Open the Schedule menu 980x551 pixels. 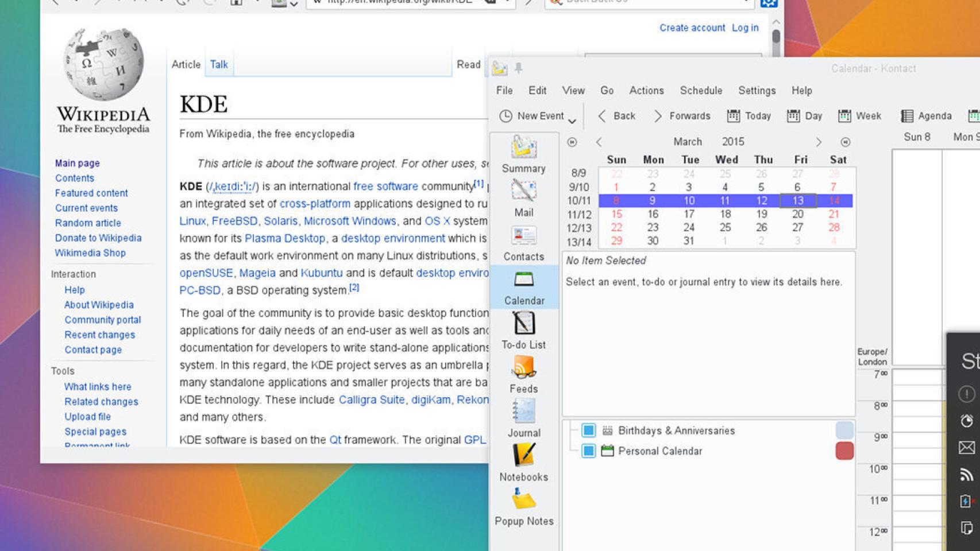[701, 91]
